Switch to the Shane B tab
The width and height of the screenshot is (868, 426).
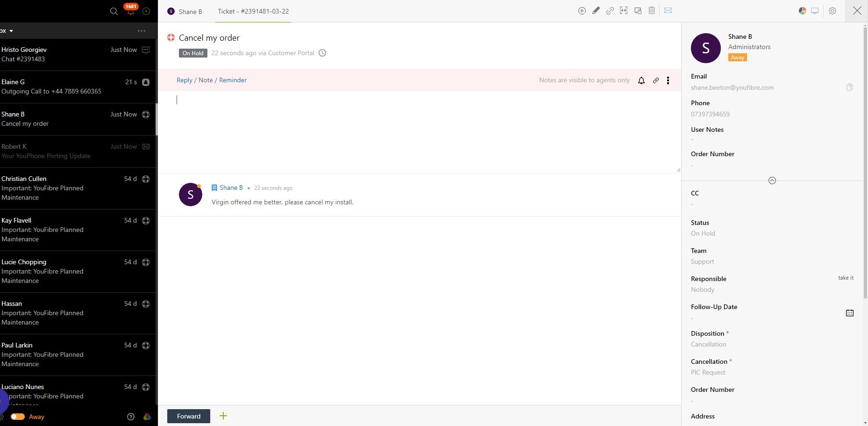point(185,12)
